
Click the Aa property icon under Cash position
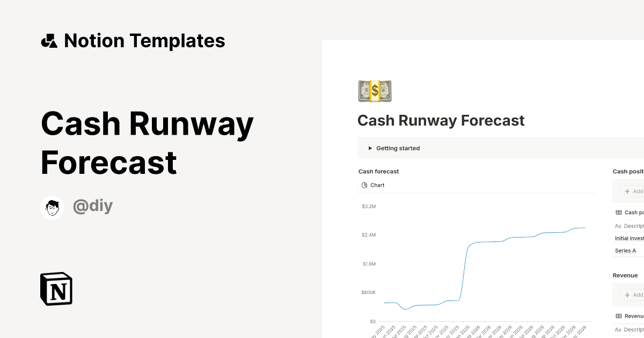[617, 226]
